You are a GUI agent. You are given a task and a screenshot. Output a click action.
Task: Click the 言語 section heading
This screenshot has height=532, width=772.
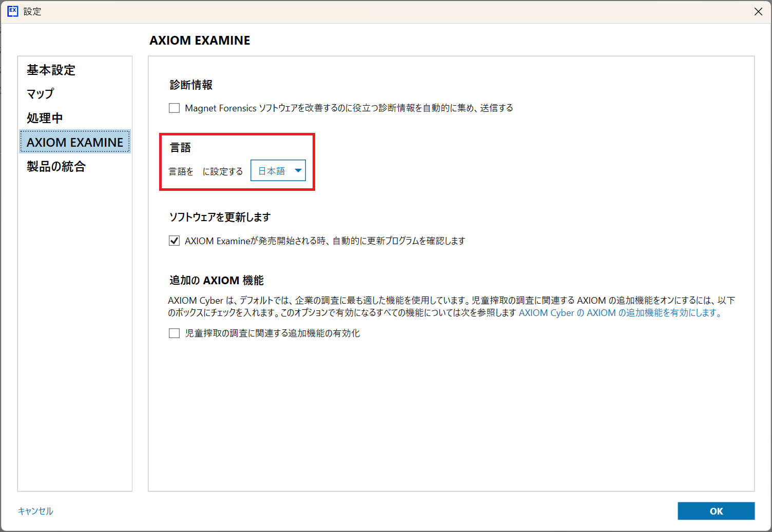[180, 148]
